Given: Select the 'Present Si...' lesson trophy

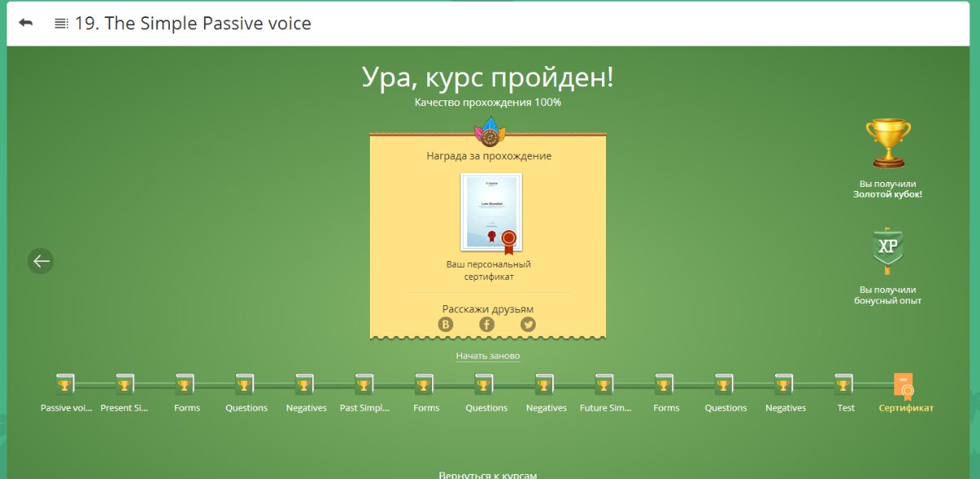Looking at the screenshot, I should coord(125,384).
